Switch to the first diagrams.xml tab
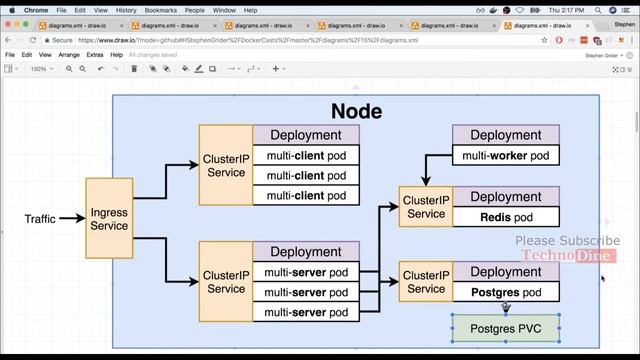 (x=78, y=25)
